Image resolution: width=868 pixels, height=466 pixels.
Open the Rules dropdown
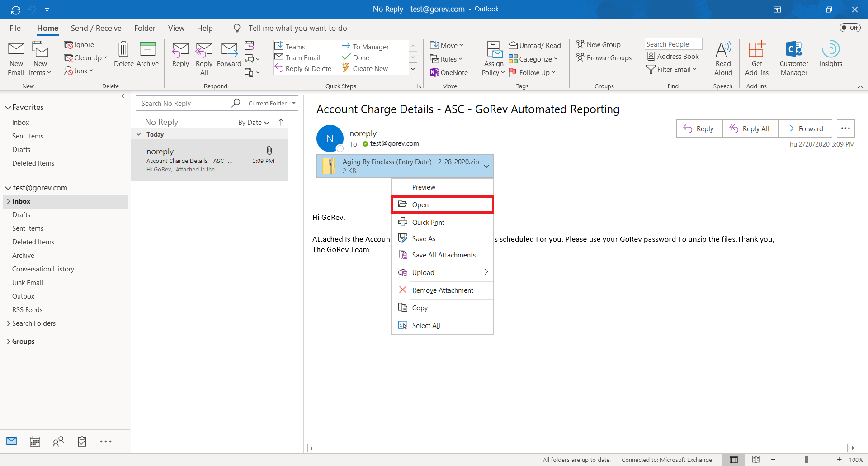(x=446, y=59)
